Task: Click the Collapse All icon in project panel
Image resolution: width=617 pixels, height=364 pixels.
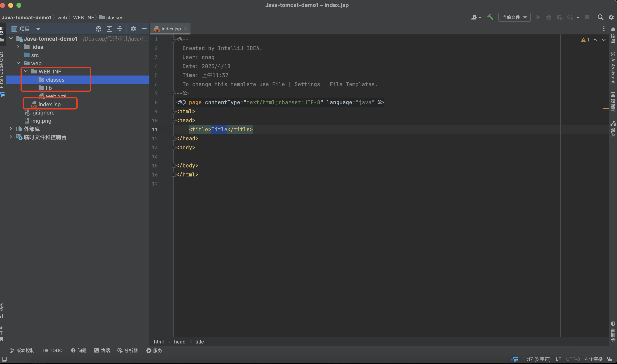Action: click(120, 29)
